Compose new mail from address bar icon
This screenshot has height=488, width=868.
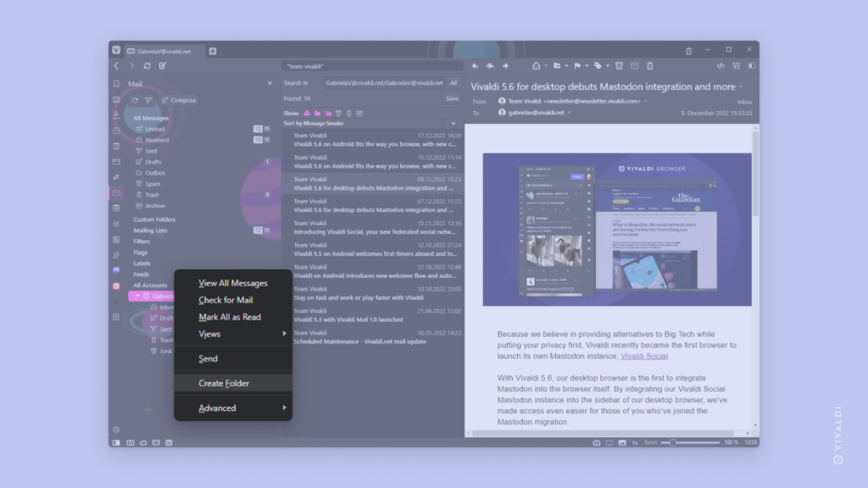[163, 66]
